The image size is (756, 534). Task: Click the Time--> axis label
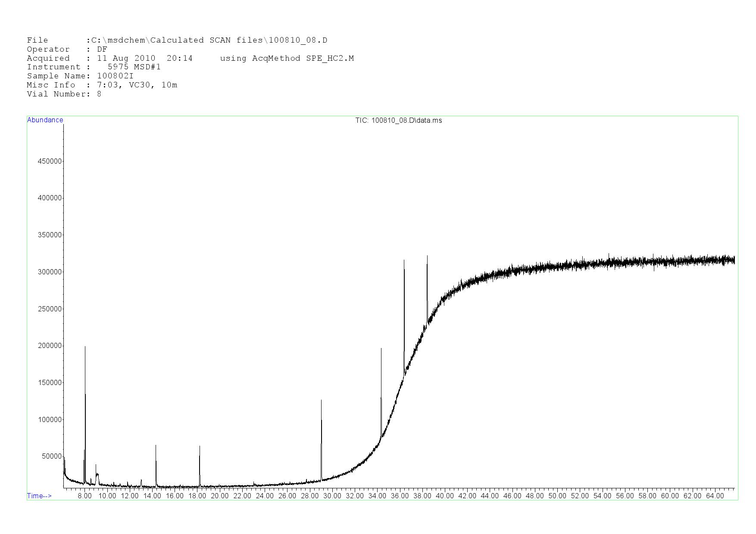pyautogui.click(x=39, y=496)
